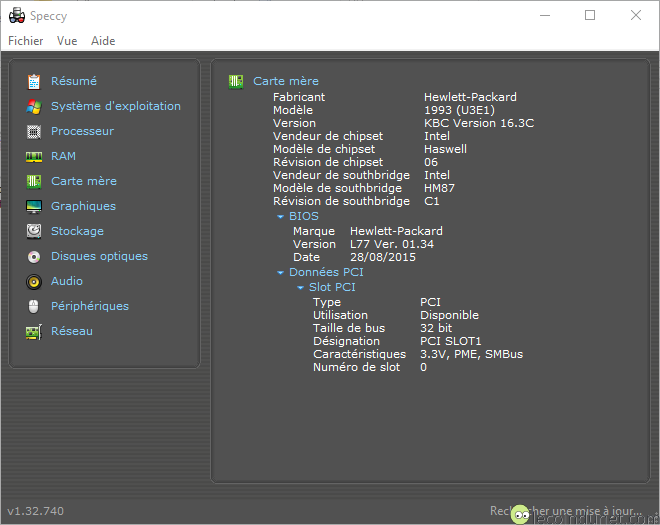Click the version number v1.32.740

[x=36, y=511]
